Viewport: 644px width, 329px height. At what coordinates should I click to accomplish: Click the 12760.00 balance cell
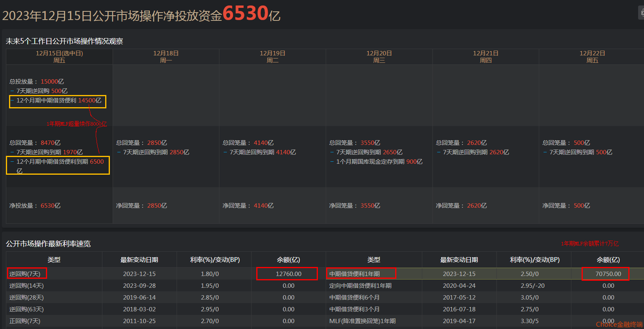tap(288, 274)
